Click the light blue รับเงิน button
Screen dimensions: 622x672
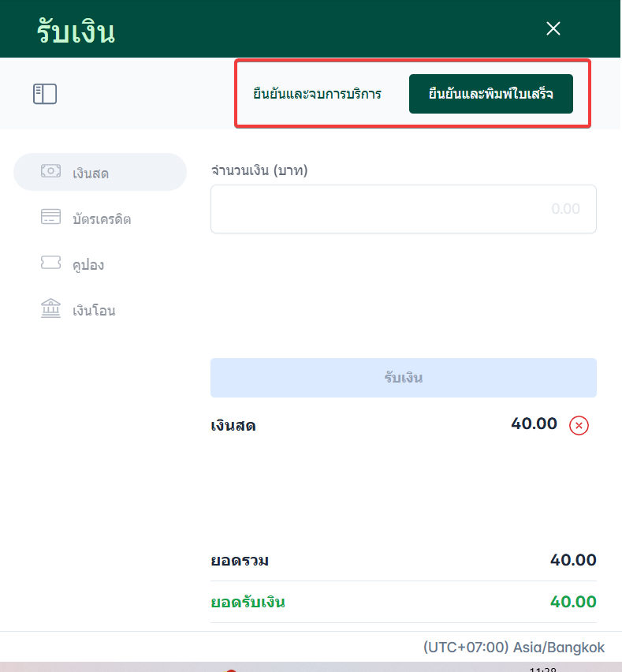click(x=403, y=378)
